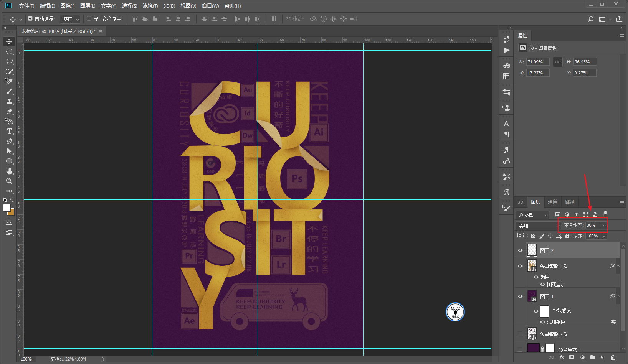This screenshot has height=364, width=628.
Task: Open the tool preset picker arrow
Action: (20, 19)
